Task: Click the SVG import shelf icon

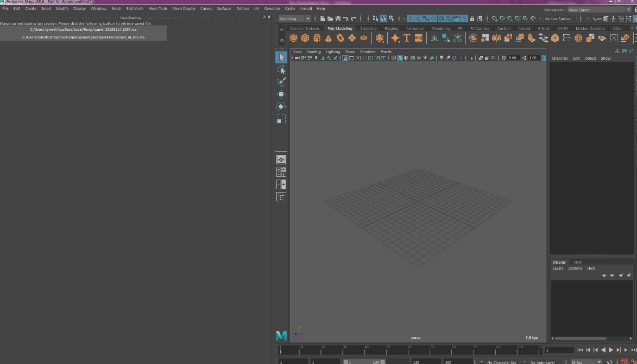Action: click(419, 38)
